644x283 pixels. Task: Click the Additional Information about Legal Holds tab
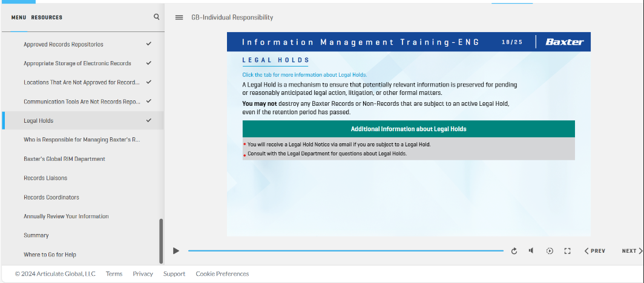[409, 129]
